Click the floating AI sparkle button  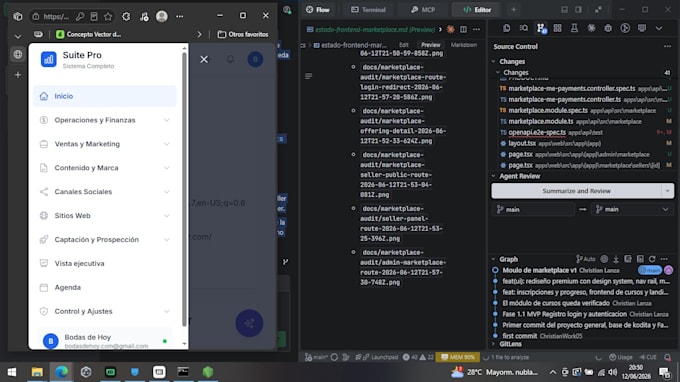[x=249, y=323]
